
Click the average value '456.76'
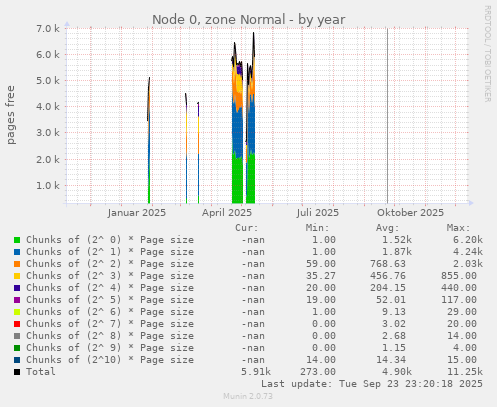pyautogui.click(x=388, y=276)
